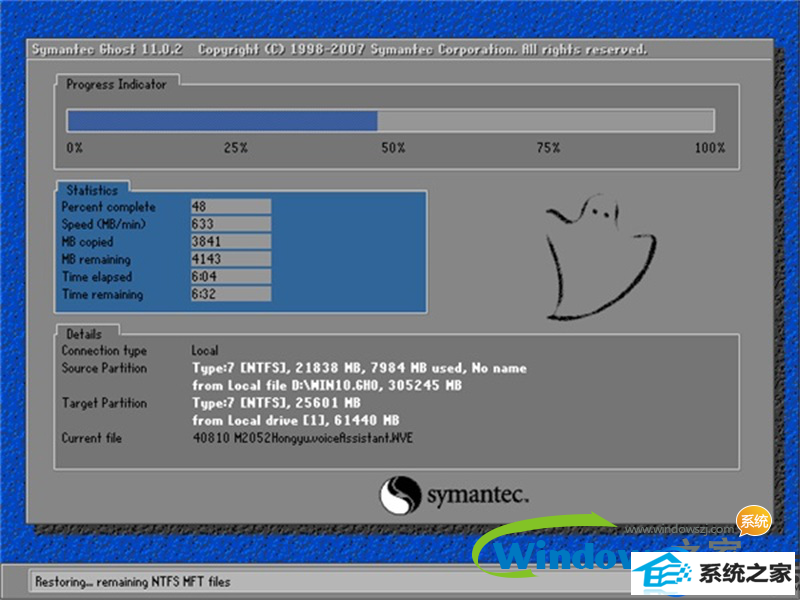Select the Details panel label
Screen dimensions: 800x600
pos(84,334)
